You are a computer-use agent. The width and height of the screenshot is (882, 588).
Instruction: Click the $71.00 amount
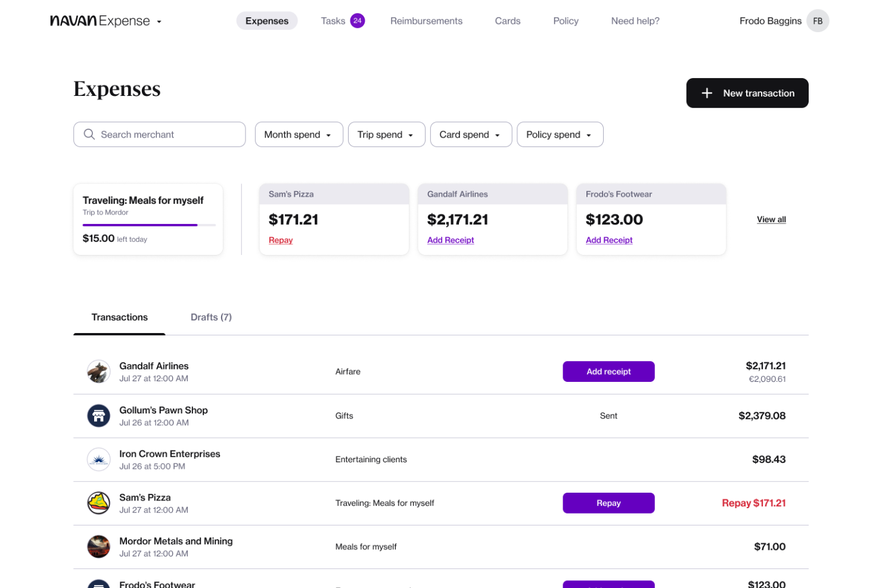[770, 547]
